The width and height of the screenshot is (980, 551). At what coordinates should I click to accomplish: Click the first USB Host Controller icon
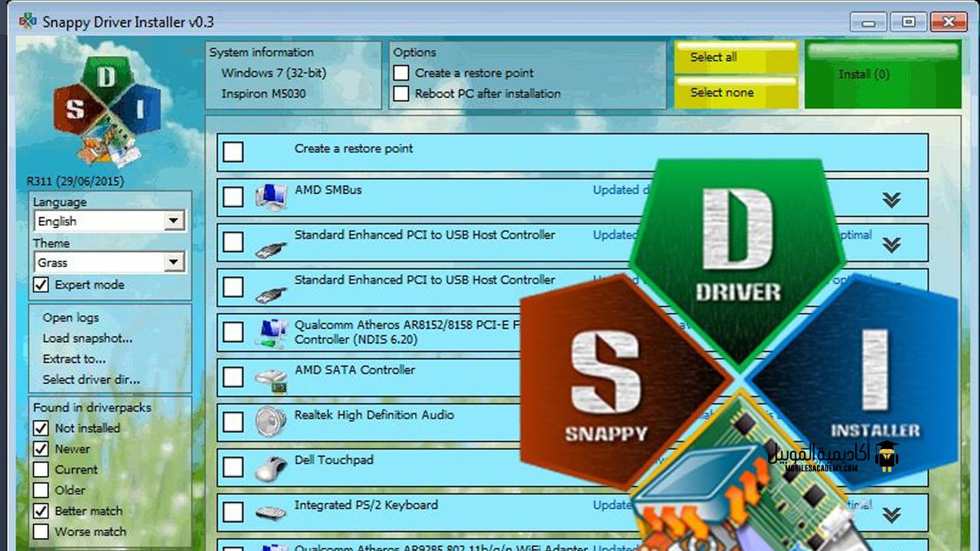270,243
